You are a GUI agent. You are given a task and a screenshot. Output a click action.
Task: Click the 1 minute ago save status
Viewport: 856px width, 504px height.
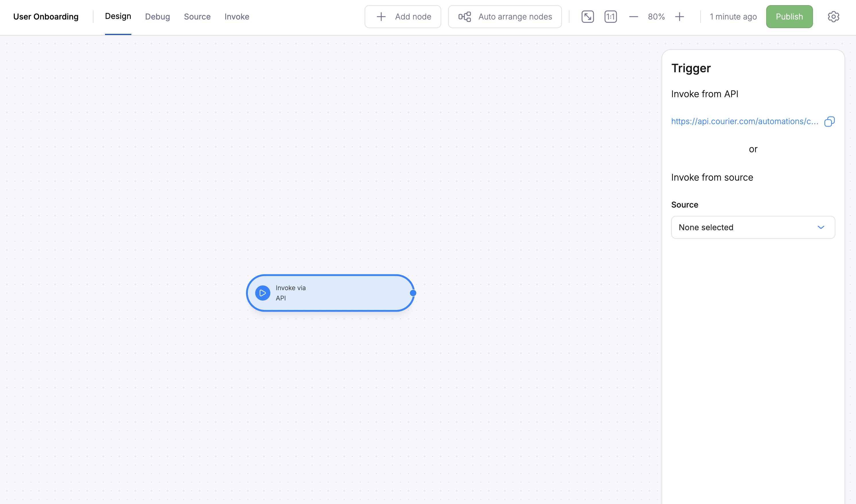pyautogui.click(x=733, y=16)
